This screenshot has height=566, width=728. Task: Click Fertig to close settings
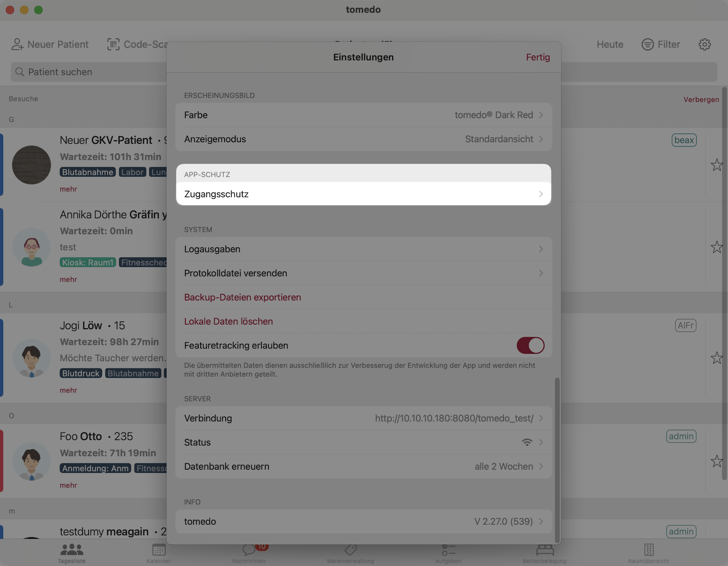point(538,57)
